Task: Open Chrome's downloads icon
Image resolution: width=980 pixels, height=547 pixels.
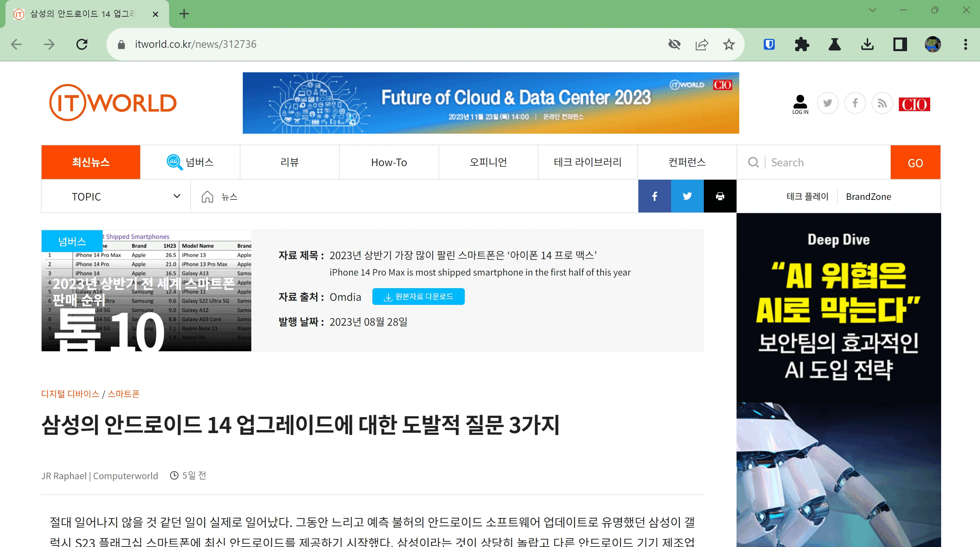Action: (x=868, y=44)
